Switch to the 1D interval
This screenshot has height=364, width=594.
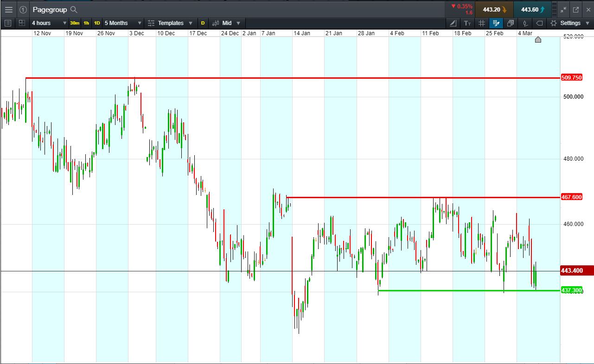click(96, 23)
